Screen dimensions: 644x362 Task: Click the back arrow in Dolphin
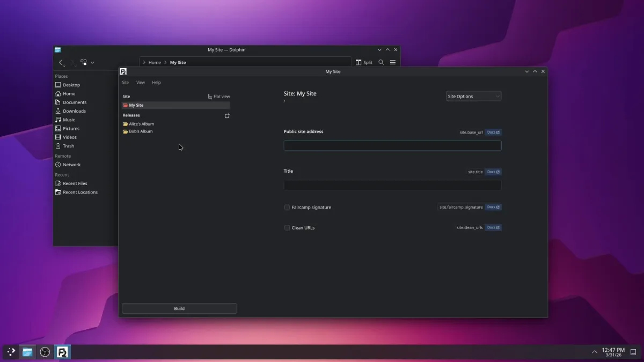point(61,62)
